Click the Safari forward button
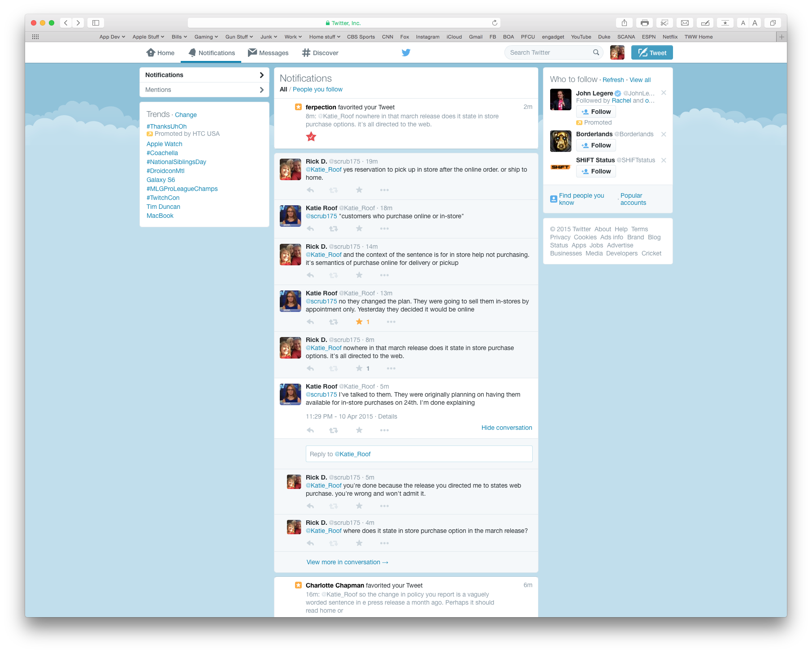812x653 pixels. pos(78,23)
